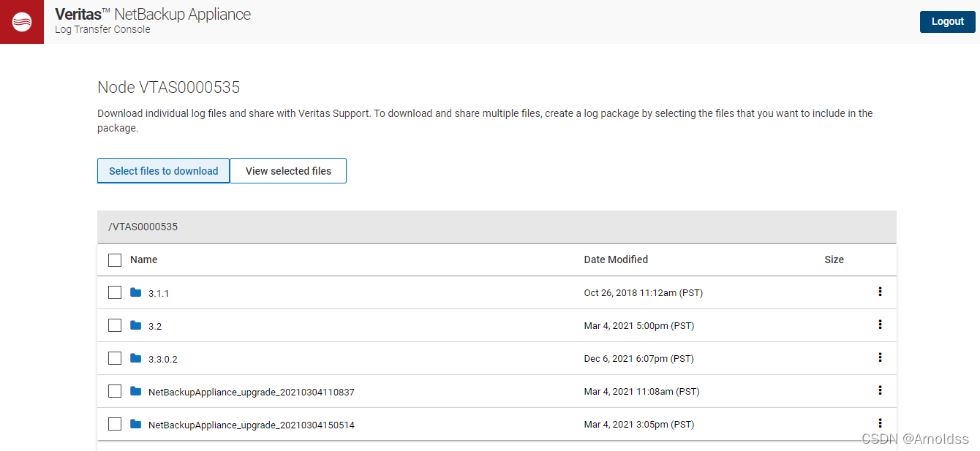Open the 3.3.0.2 folder link
980x451 pixels.
[x=163, y=359]
